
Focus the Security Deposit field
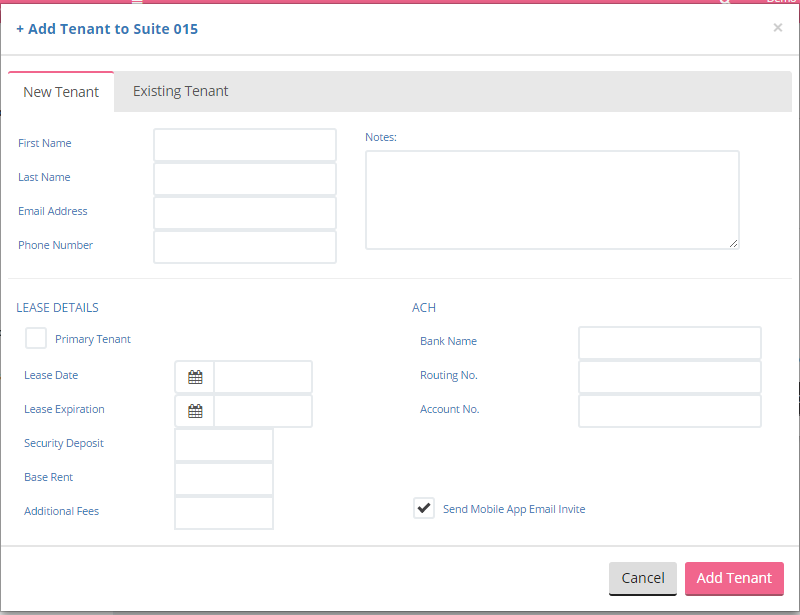[x=224, y=445]
